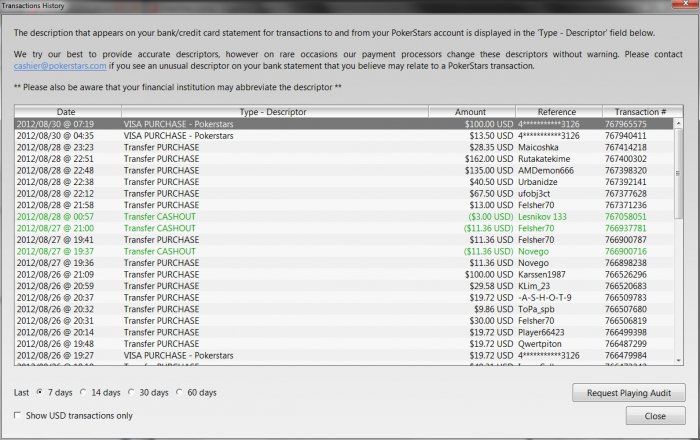Select the 14 days radio button
The width and height of the screenshot is (700, 440).
click(x=83, y=392)
